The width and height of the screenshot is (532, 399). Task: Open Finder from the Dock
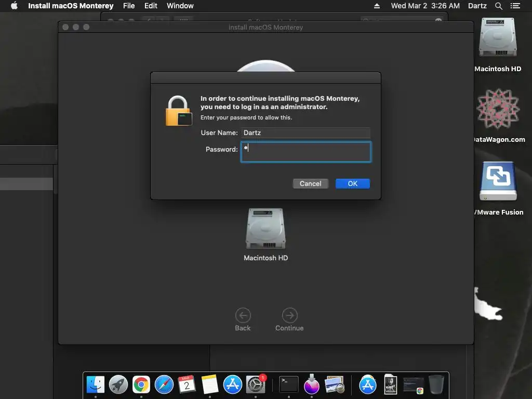click(x=96, y=385)
